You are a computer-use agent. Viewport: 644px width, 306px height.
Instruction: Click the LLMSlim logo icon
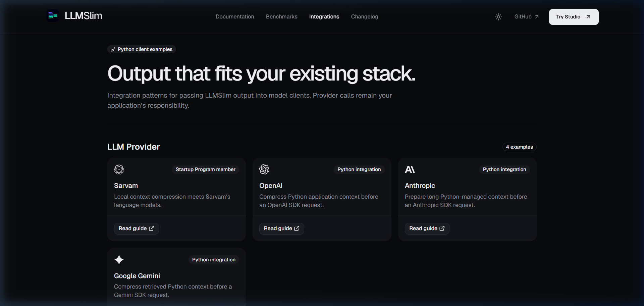click(53, 16)
